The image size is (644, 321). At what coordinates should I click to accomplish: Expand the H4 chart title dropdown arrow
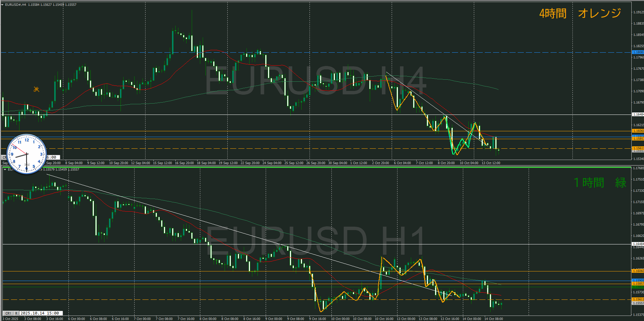(2, 5)
